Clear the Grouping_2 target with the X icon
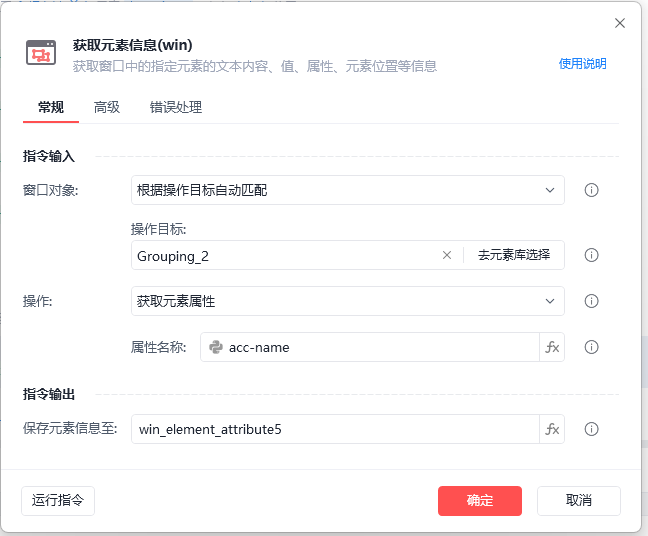Screen dimensions: 648x536 [x=447, y=255]
